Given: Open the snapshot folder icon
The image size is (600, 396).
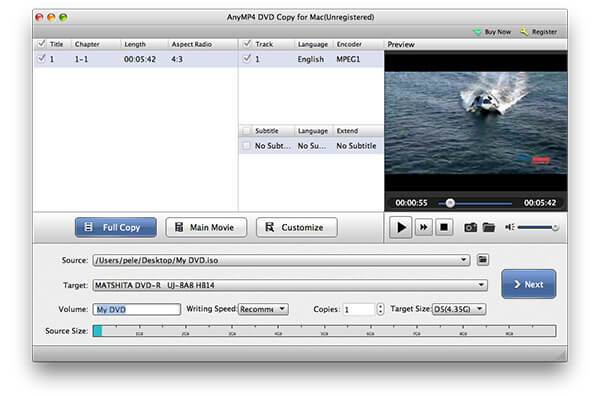Looking at the screenshot, I should coord(489,228).
